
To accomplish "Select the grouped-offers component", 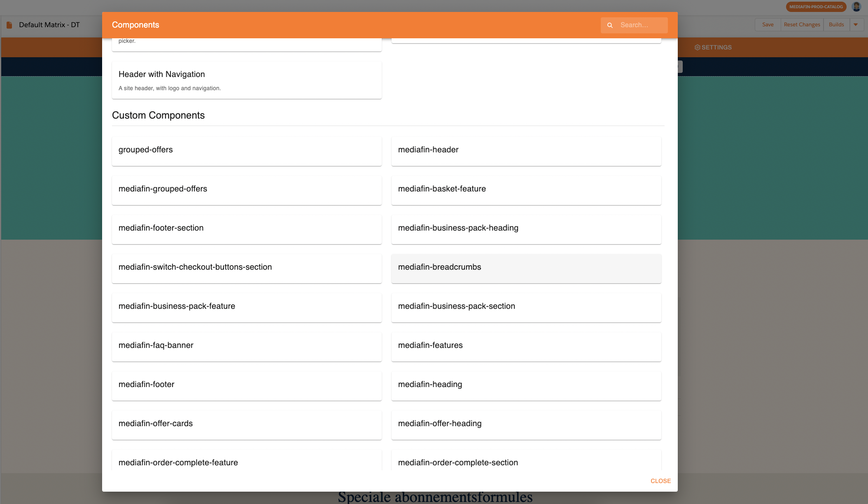I will [247, 151].
